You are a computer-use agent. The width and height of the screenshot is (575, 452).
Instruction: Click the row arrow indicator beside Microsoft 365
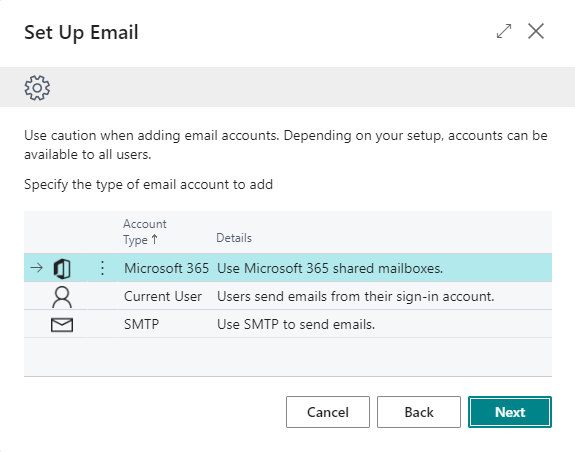(x=36, y=268)
